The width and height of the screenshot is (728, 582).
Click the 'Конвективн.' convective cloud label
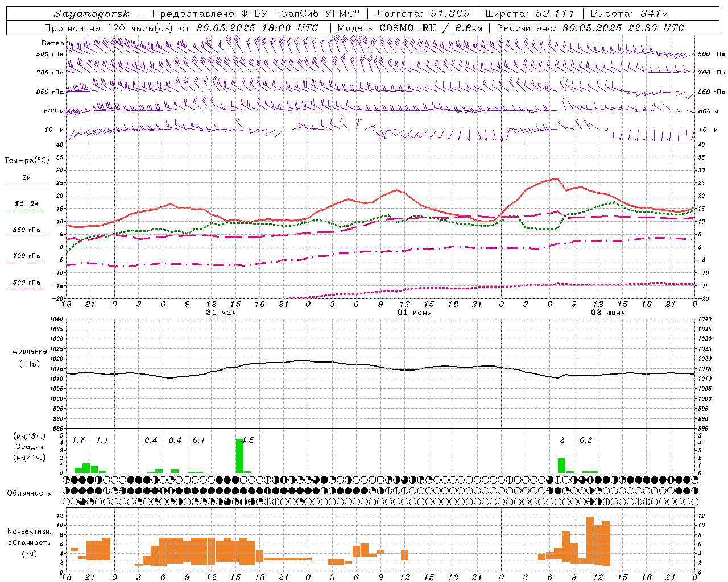click(30, 531)
